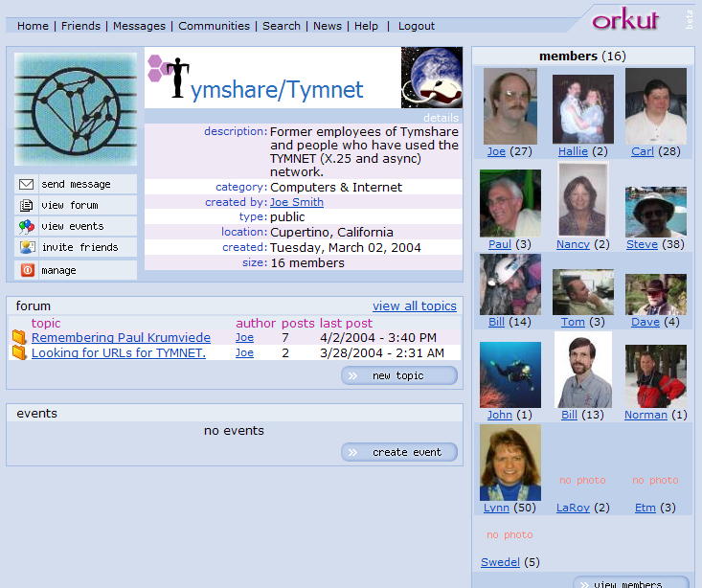
Task: Open Norman's member photo
Action: point(656,376)
